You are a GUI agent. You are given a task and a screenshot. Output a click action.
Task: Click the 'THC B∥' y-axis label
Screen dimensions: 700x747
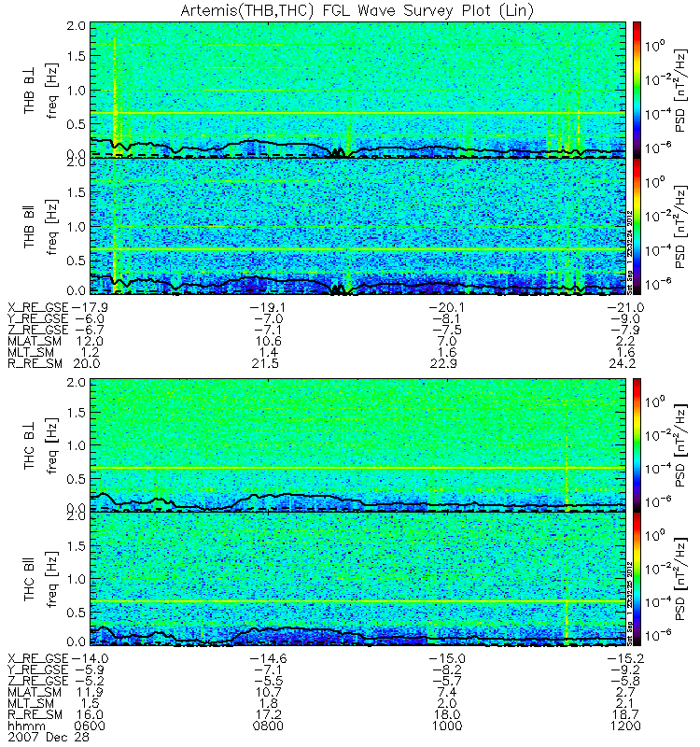click(x=29, y=578)
